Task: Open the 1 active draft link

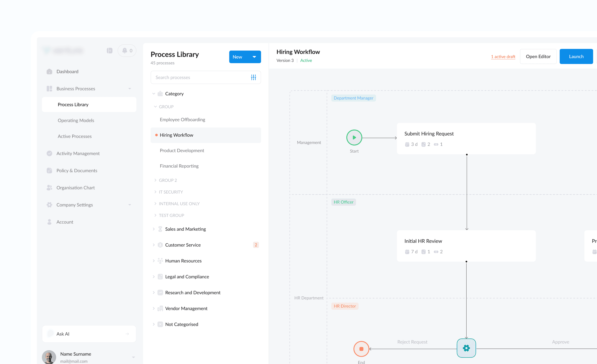Action: pyautogui.click(x=503, y=57)
